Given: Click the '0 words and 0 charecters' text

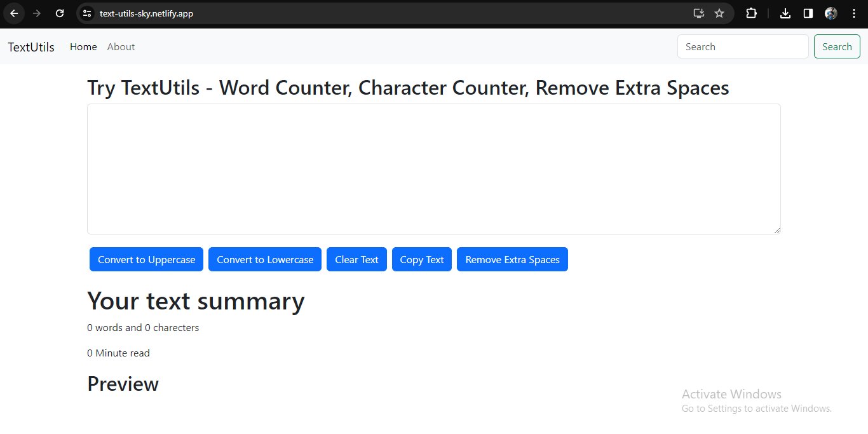Looking at the screenshot, I should click(x=143, y=328).
